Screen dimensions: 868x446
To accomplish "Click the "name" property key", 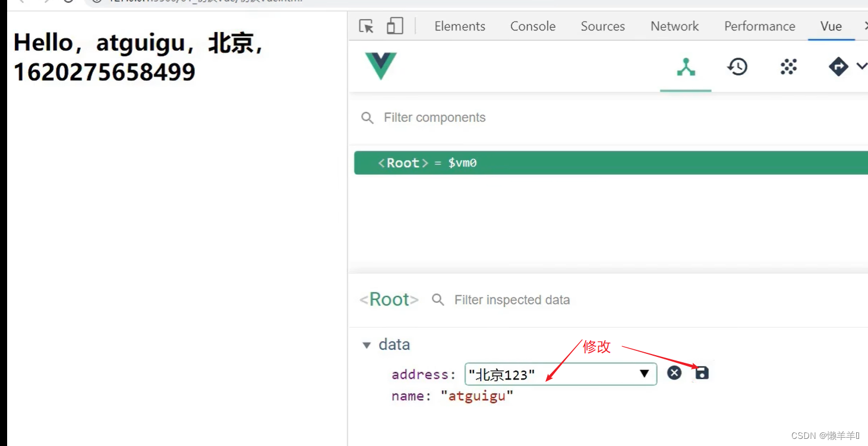I will [408, 396].
